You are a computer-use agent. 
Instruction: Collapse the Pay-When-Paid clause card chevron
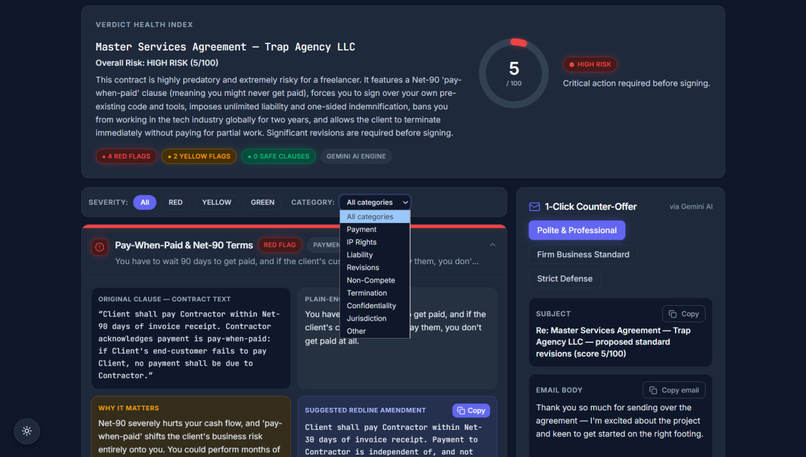coord(492,245)
